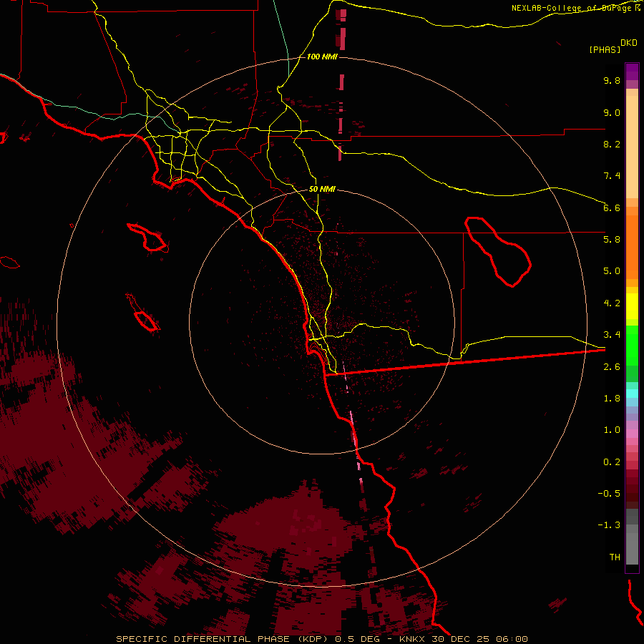Click the cyan segment of color bar
The width and height of the screenshot is (644, 644).
point(632,394)
